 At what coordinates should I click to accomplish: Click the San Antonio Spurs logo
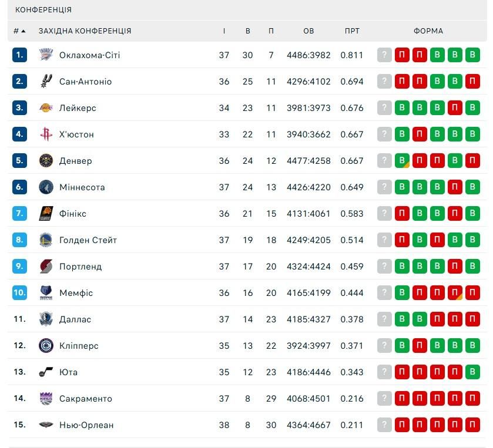click(46, 82)
